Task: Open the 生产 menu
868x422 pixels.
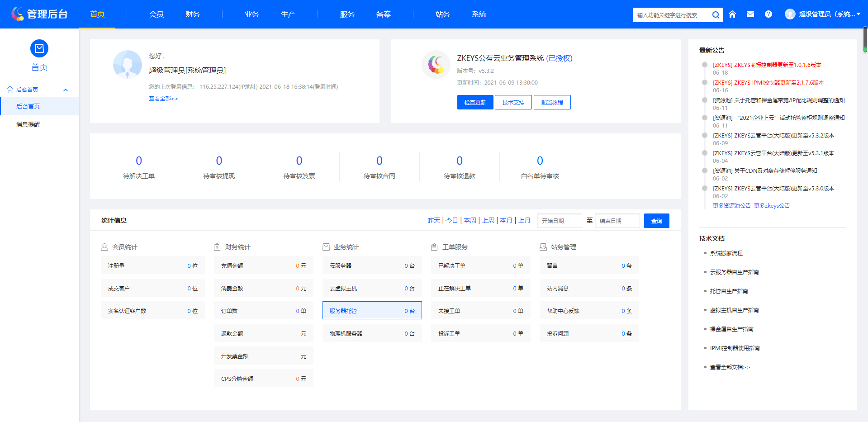Action: coord(288,14)
